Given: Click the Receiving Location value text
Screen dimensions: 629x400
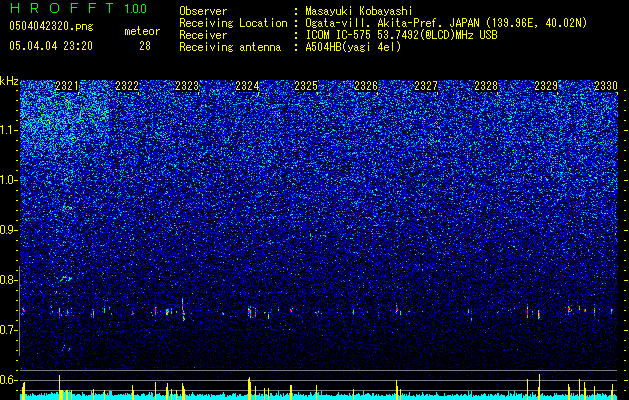Looking at the screenshot, I should [x=446, y=23].
